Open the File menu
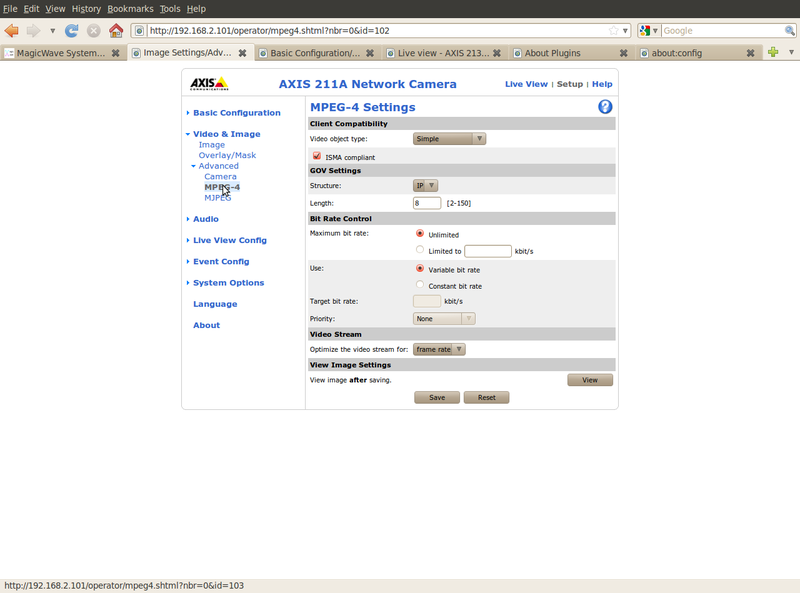Image resolution: width=800 pixels, height=593 pixels. [x=10, y=9]
